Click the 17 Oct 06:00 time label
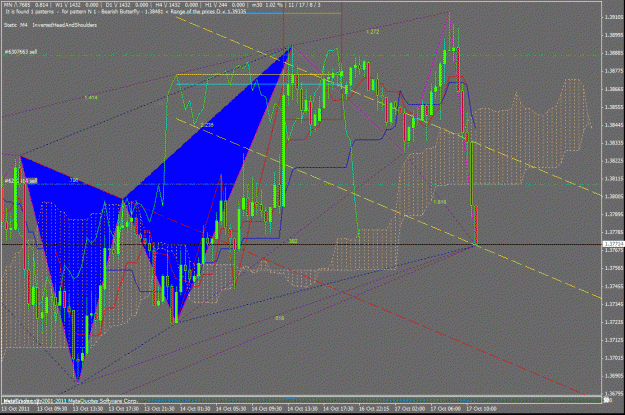The width and height of the screenshot is (625, 415). pyautogui.click(x=446, y=409)
